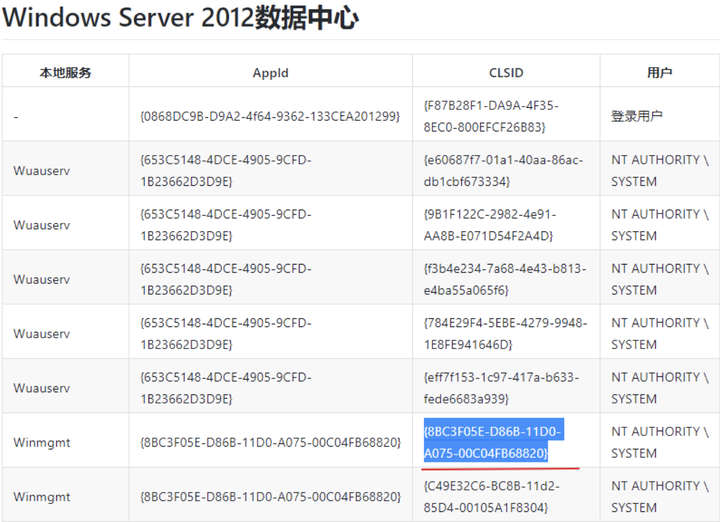This screenshot has height=522, width=720.
Task: Click NT AUTHORITY \ SYSTEM in the highlighted row
Action: [660, 442]
